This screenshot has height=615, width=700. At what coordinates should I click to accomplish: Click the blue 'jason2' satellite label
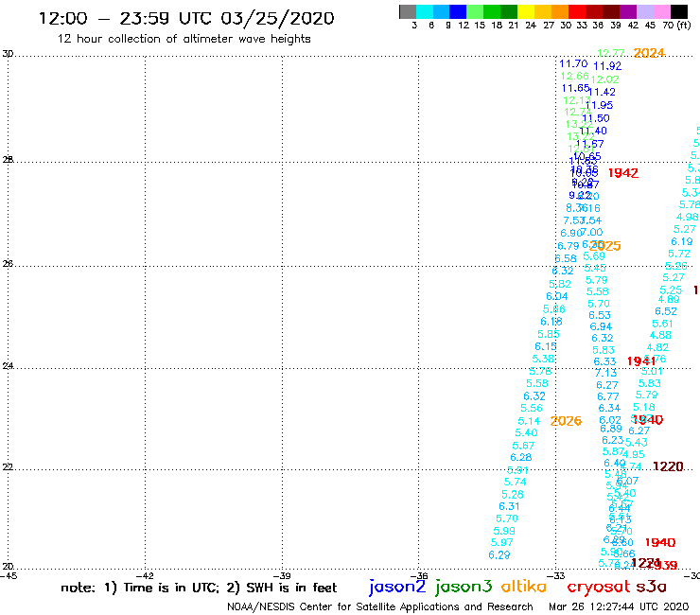point(397,587)
